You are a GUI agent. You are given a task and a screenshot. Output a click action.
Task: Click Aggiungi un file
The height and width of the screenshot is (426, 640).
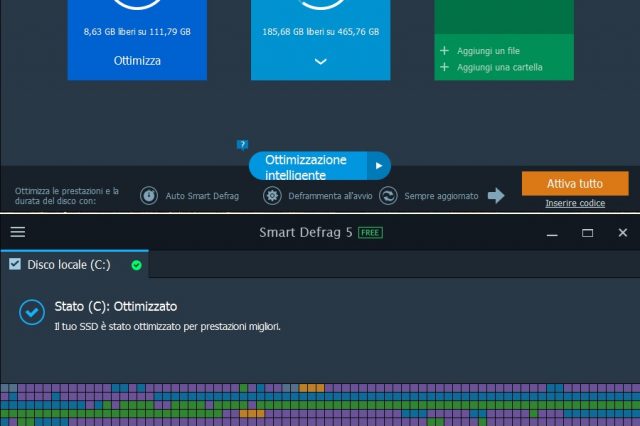488,51
